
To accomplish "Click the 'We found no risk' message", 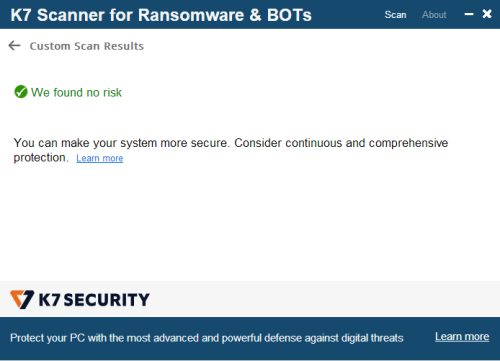I will pyautogui.click(x=76, y=92).
